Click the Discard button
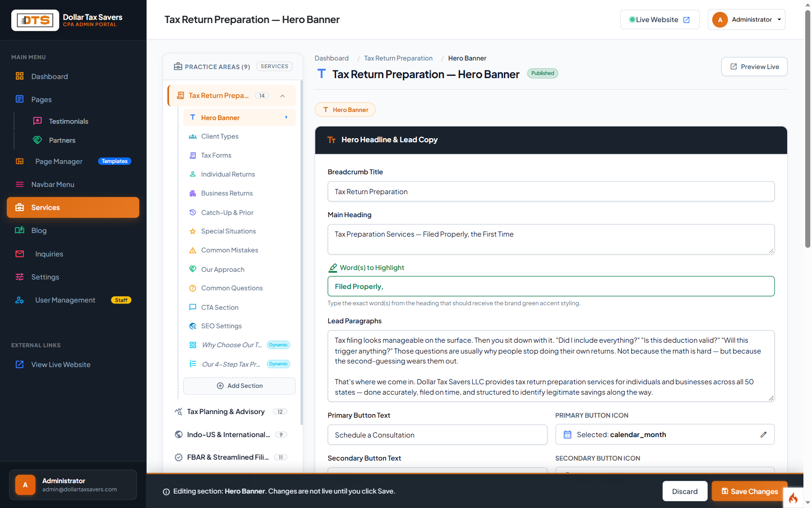This screenshot has height=508, width=812. [684, 491]
